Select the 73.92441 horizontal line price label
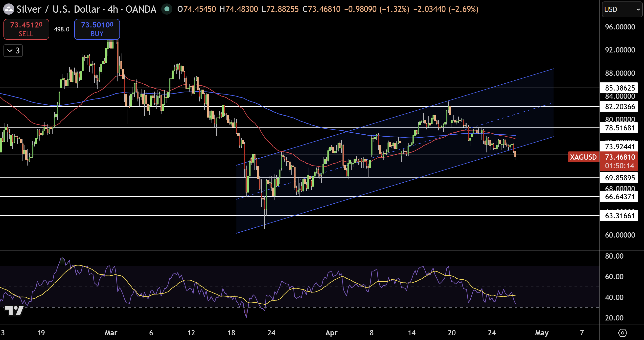This screenshot has width=644, height=340. pos(619,146)
